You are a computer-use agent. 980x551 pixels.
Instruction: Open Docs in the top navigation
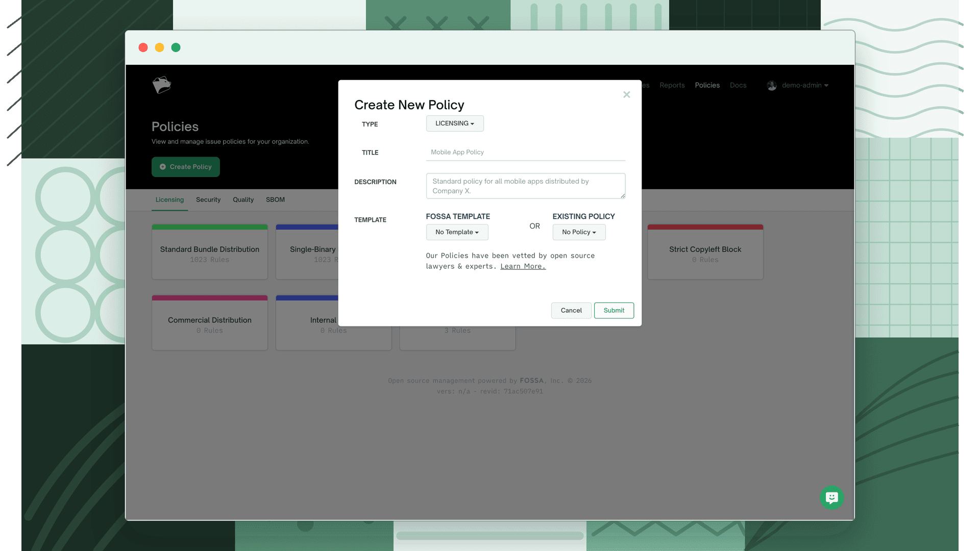[738, 85]
